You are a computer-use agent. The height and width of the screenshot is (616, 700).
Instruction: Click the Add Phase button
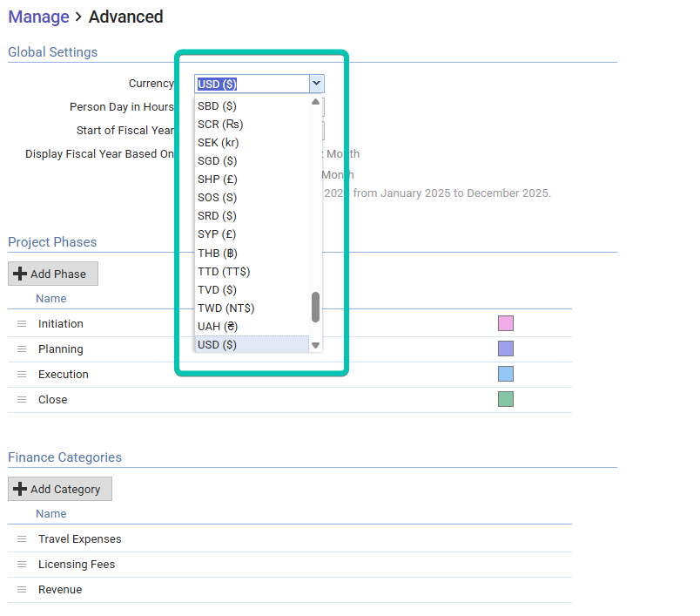click(53, 274)
